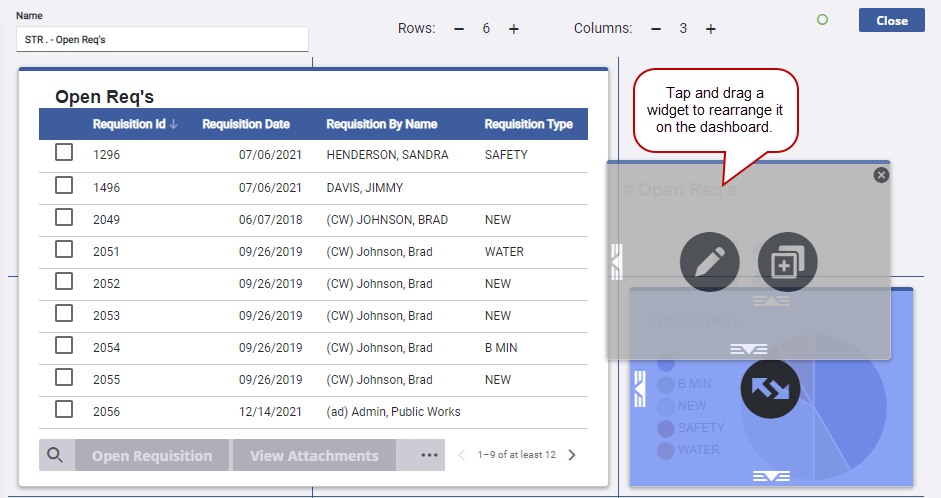Screen dimensions: 941x498
Task: Select the checkbox for requisition 2049
Action: pos(64,217)
